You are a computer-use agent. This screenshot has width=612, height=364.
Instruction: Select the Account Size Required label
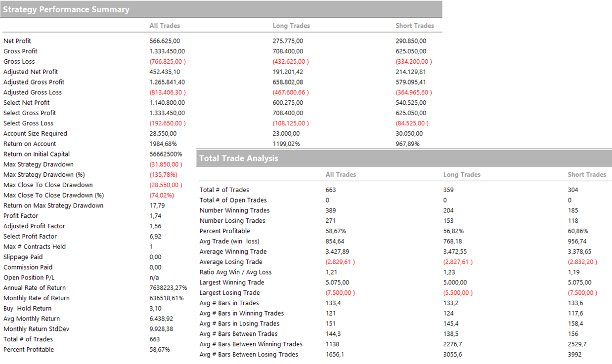point(35,134)
